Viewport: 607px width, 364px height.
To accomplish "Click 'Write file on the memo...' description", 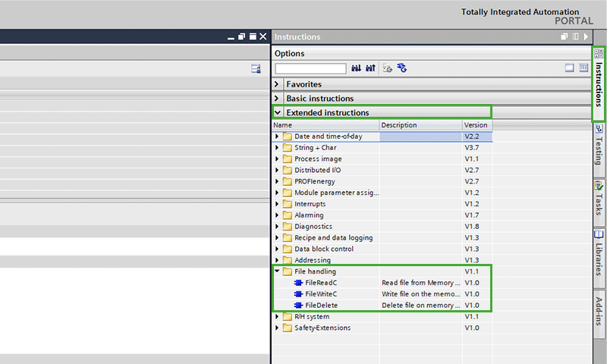I will (x=421, y=294).
